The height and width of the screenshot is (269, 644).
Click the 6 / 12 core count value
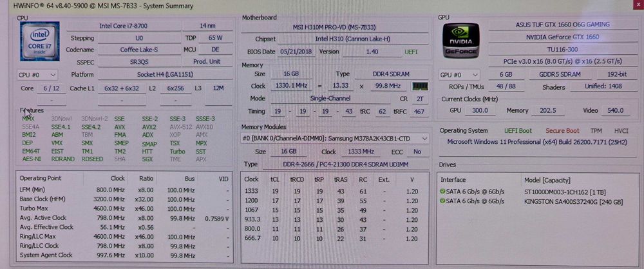click(52, 88)
